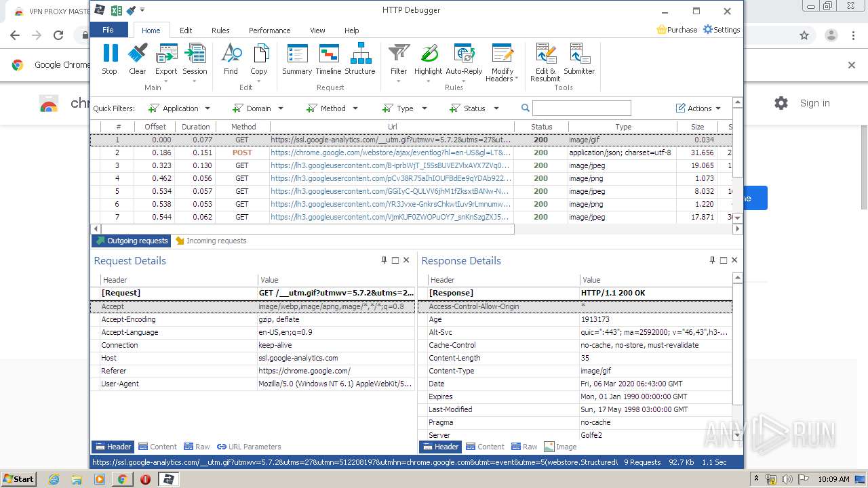Click the Windows Start button
The width and height of the screenshot is (868, 488).
tap(19, 479)
